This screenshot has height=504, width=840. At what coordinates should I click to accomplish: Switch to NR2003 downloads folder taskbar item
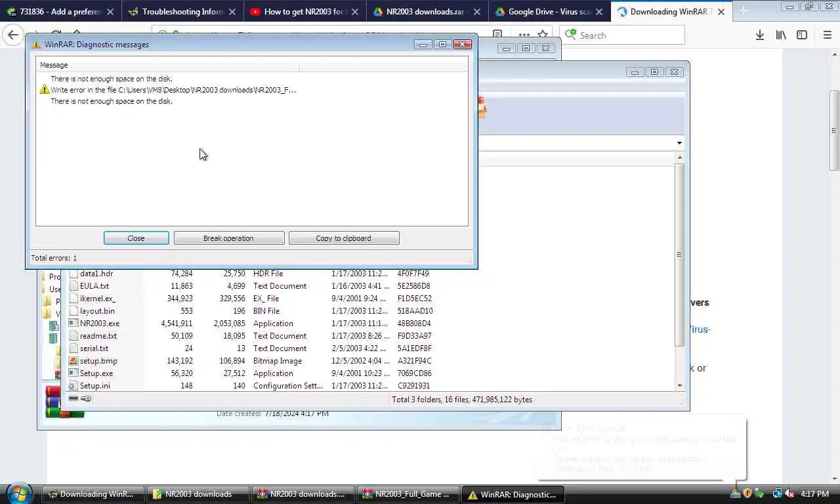198,494
